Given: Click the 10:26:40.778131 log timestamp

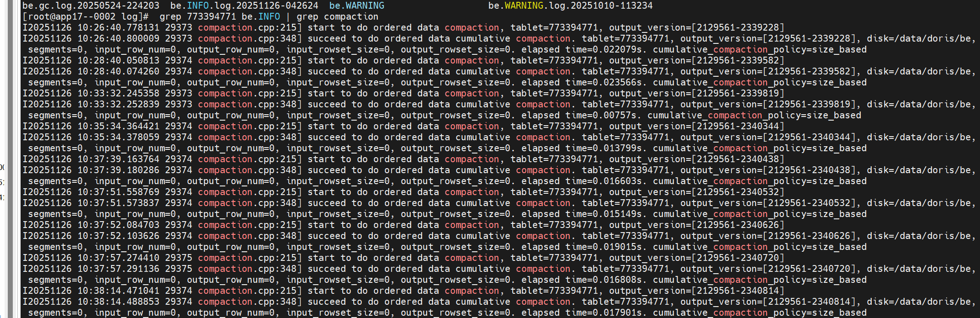Looking at the screenshot, I should (118, 27).
